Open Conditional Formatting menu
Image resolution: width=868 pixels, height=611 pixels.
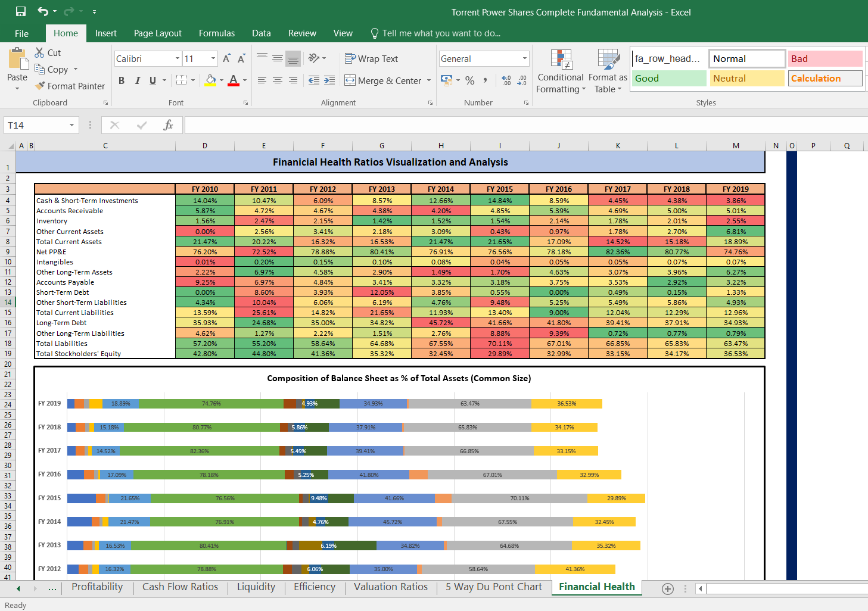click(x=561, y=71)
